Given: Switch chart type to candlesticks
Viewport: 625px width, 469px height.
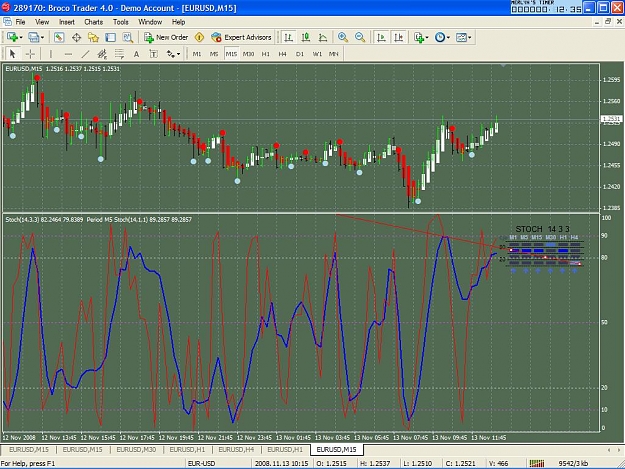Looking at the screenshot, I should [306, 37].
